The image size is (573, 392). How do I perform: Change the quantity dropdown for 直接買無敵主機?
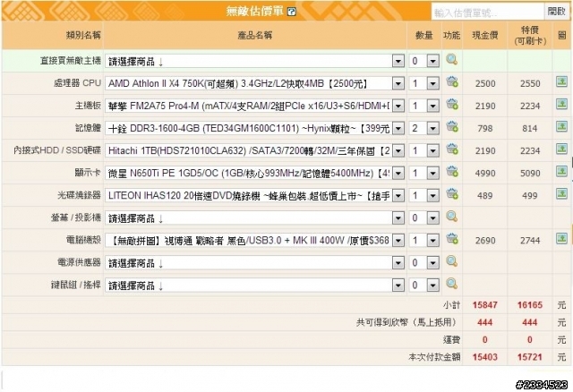click(423, 61)
